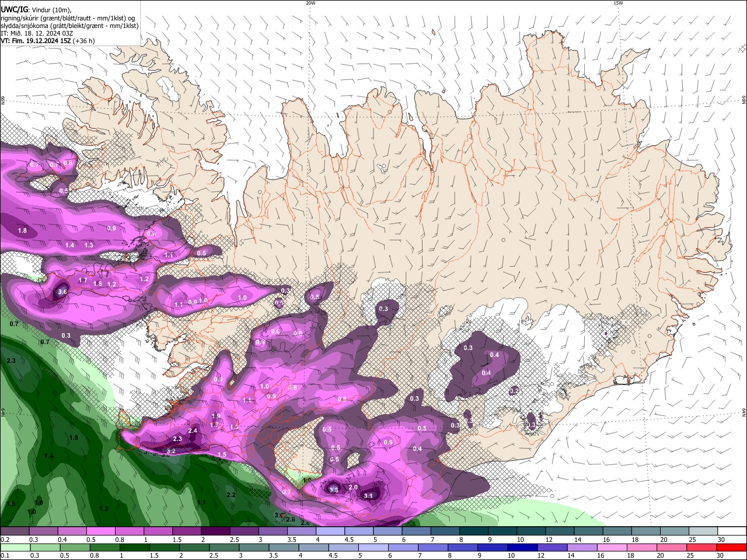Select lower legend swatch starting at 20
Screen dimensions: 747x560
(x=672, y=547)
